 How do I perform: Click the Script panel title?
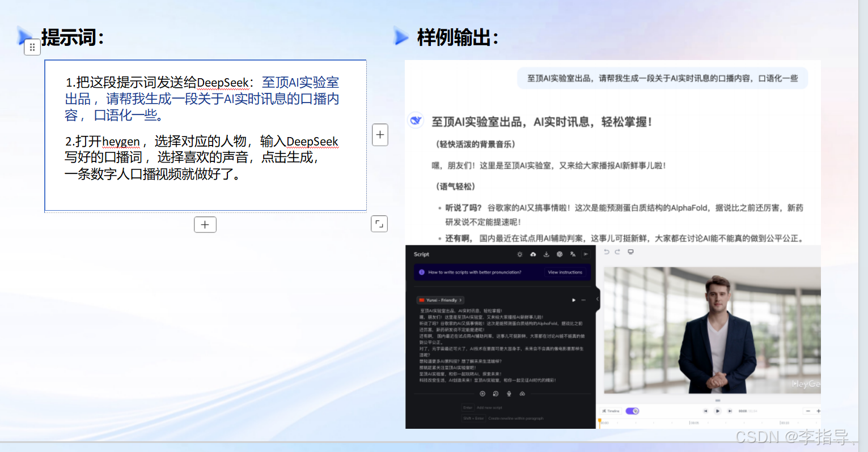(x=421, y=254)
